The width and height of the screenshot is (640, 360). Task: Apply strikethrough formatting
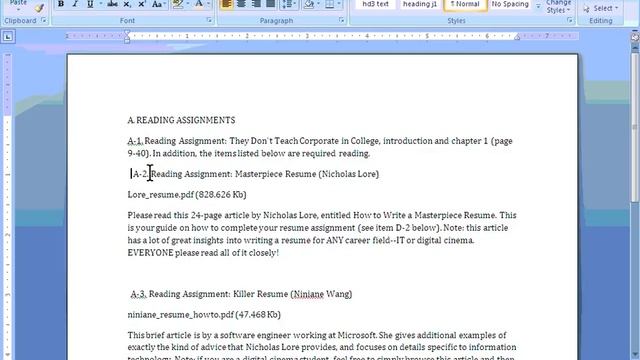tap(112, 4)
